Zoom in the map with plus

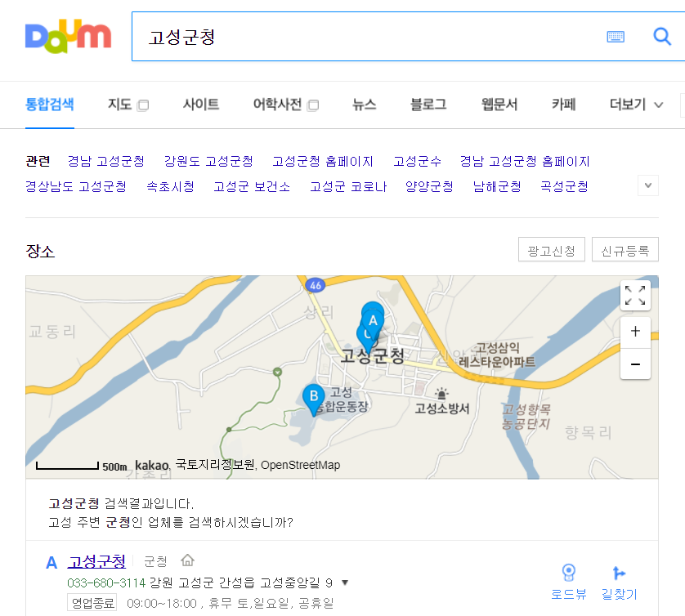tap(635, 332)
